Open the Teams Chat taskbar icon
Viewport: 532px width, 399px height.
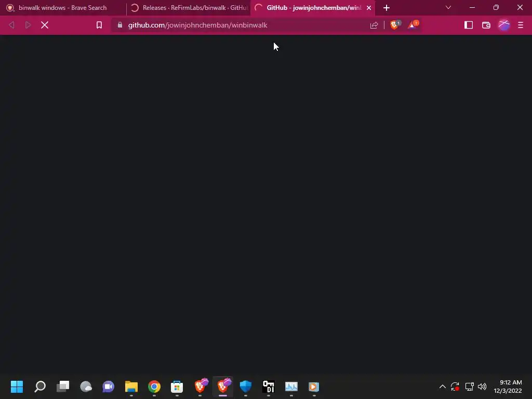pyautogui.click(x=109, y=387)
